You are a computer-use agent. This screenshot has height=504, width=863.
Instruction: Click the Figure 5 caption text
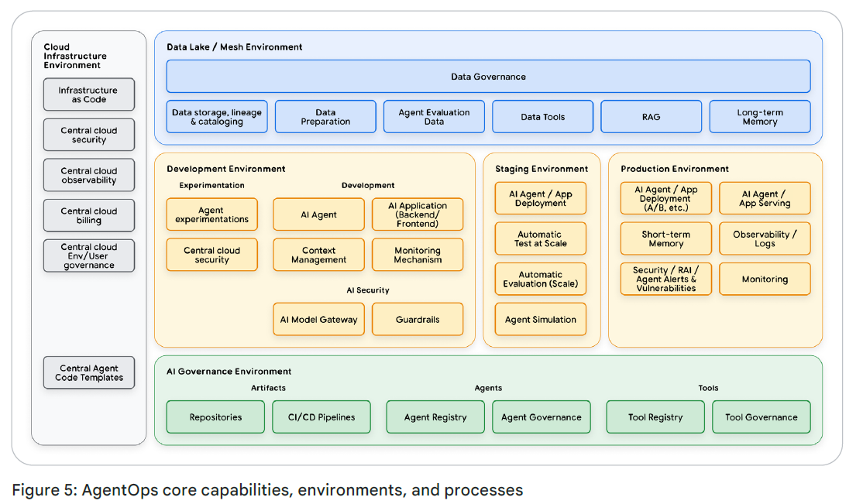click(x=267, y=490)
